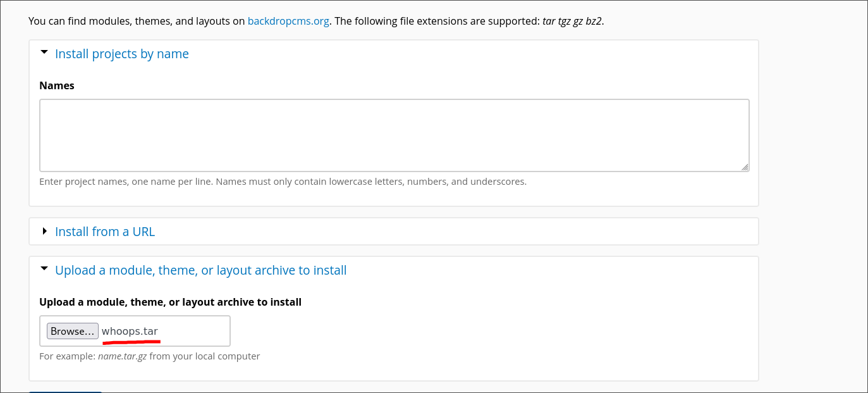Click the 'Upload a module, theme, or layout' heading link

[200, 270]
